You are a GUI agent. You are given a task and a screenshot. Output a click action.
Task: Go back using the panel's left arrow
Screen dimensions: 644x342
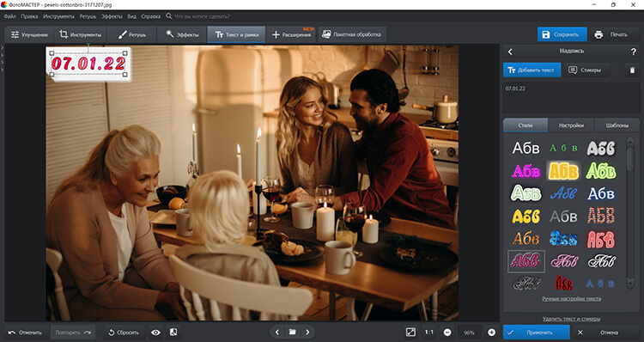510,52
